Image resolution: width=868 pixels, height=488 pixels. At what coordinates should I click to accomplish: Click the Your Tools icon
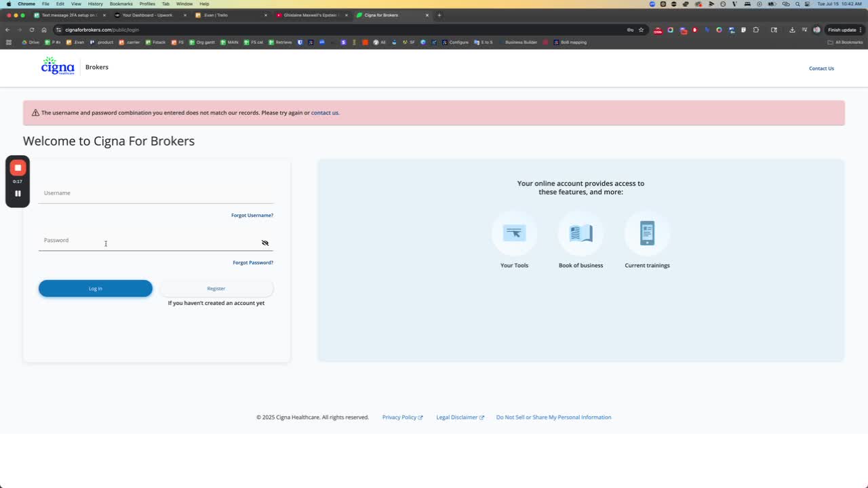pos(514,233)
